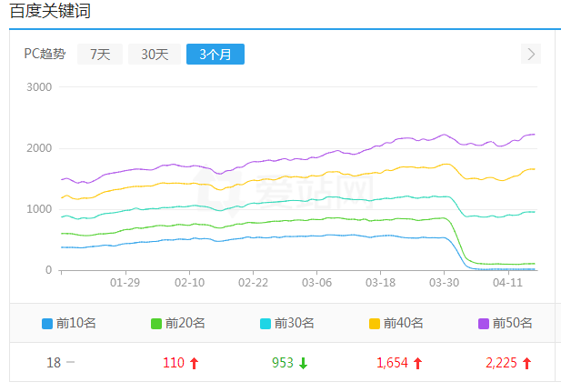
Task: Click the red up arrow beside 110
Action: click(194, 363)
